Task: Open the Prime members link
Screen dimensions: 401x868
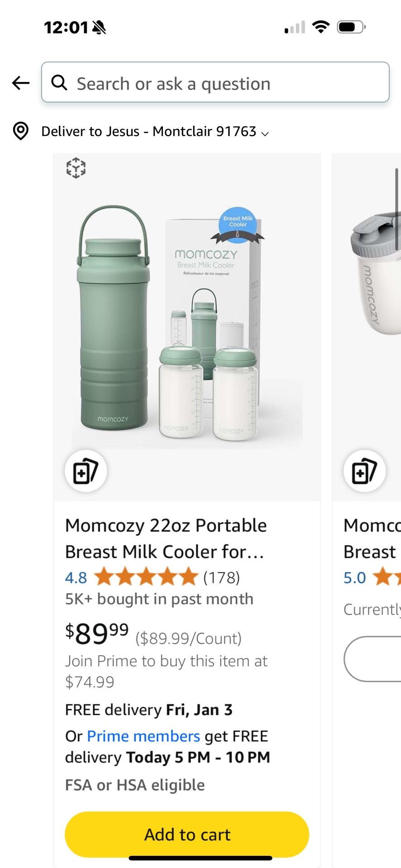Action: pos(143,736)
